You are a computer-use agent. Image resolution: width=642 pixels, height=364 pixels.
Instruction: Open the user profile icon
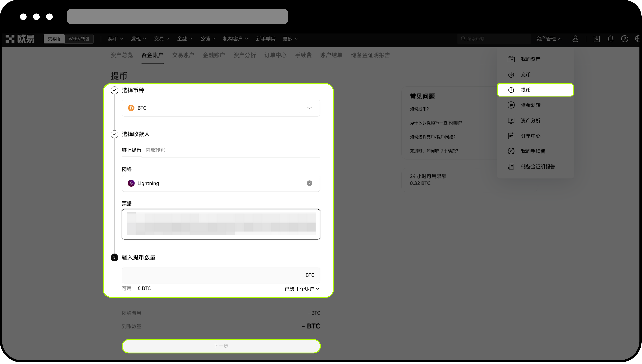(x=575, y=39)
